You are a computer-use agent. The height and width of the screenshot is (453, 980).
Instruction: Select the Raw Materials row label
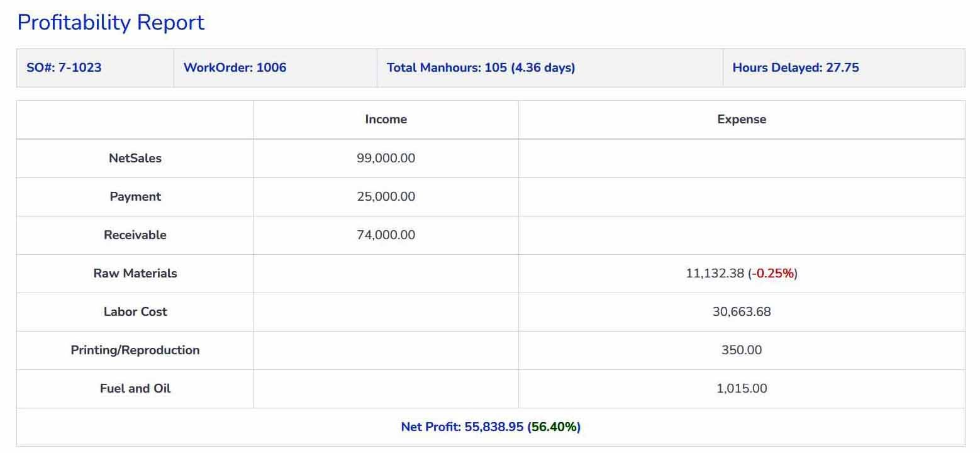point(135,274)
